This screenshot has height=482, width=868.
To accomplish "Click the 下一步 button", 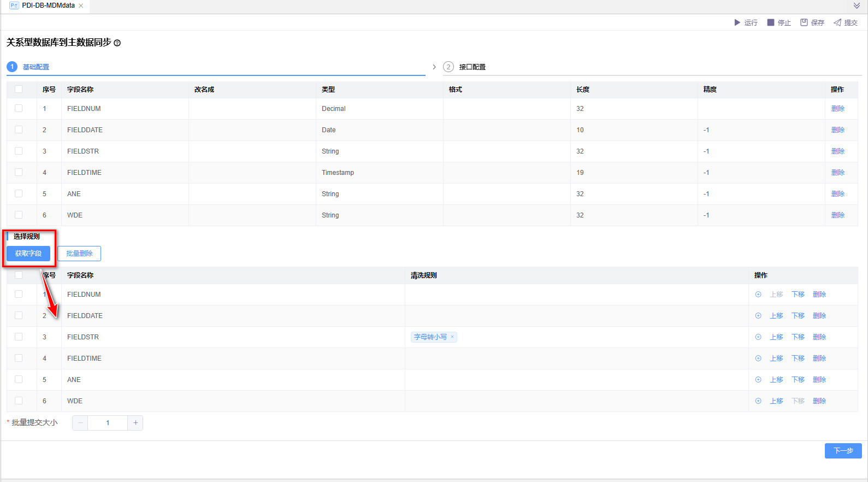I will pos(843,451).
